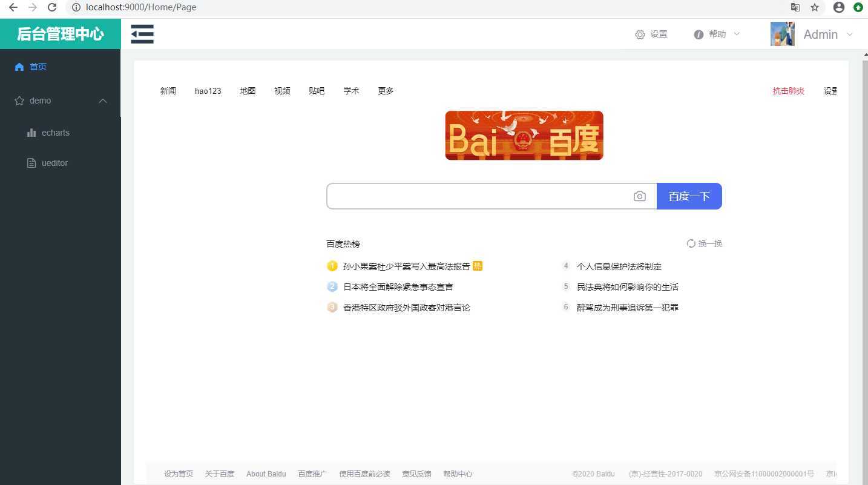Image resolution: width=868 pixels, height=485 pixels.
Task: Click the bar chart icon for echarts
Action: (31, 133)
